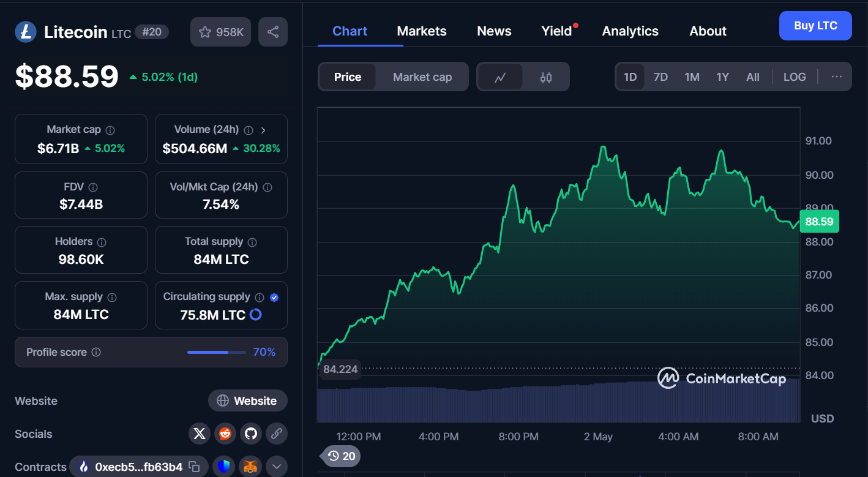
Task: Open the chain-link social icon
Action: [x=276, y=434]
